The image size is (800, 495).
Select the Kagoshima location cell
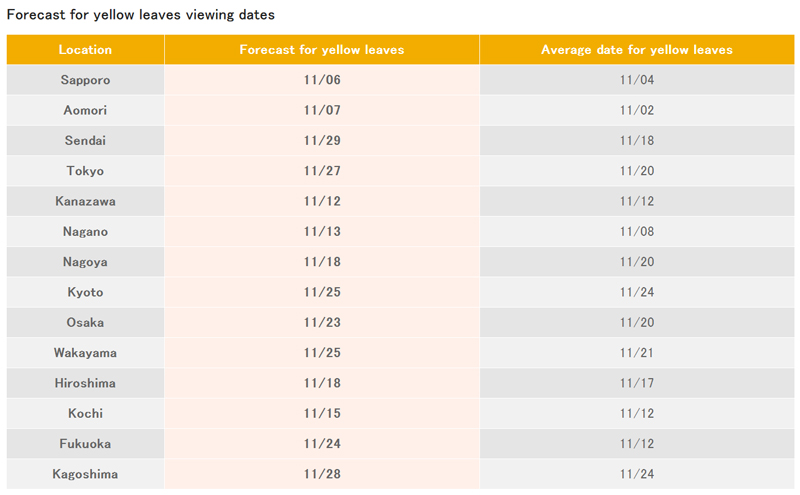(85, 474)
